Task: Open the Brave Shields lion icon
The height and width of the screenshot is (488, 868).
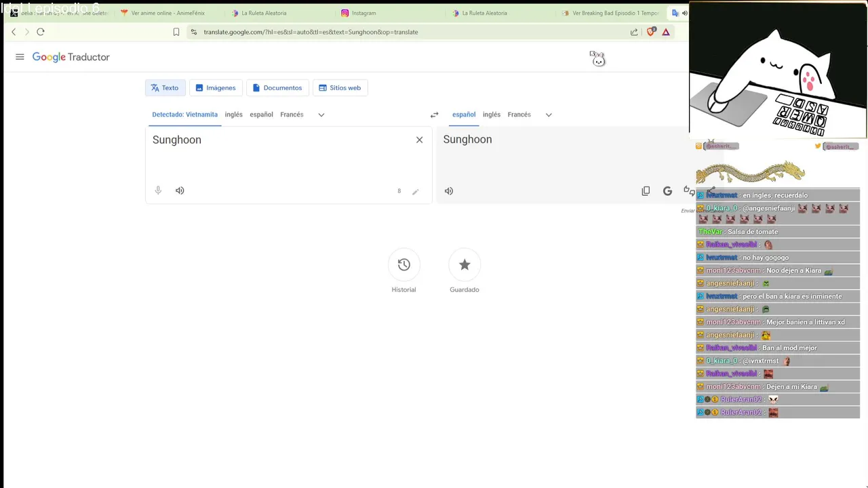Action: tap(651, 32)
